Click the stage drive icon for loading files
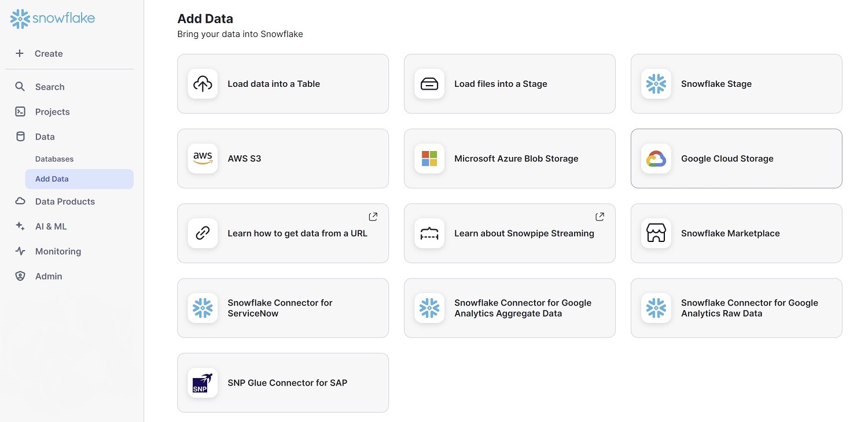 [429, 84]
